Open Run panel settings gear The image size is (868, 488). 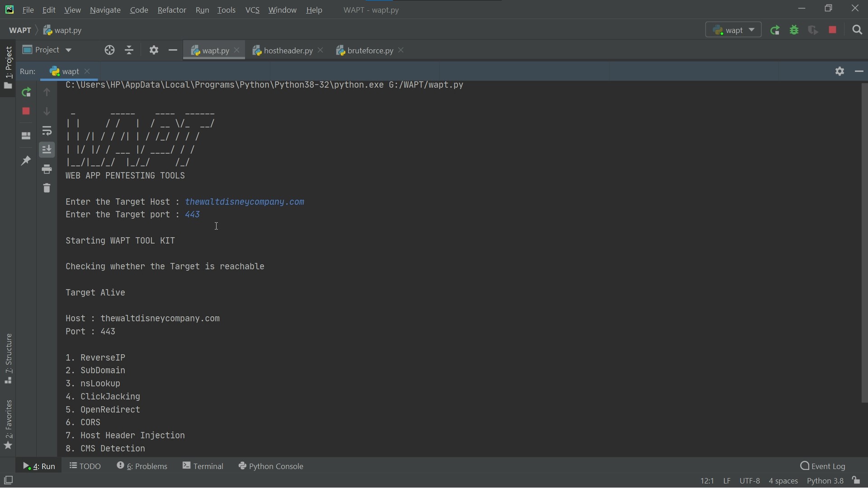pyautogui.click(x=840, y=71)
